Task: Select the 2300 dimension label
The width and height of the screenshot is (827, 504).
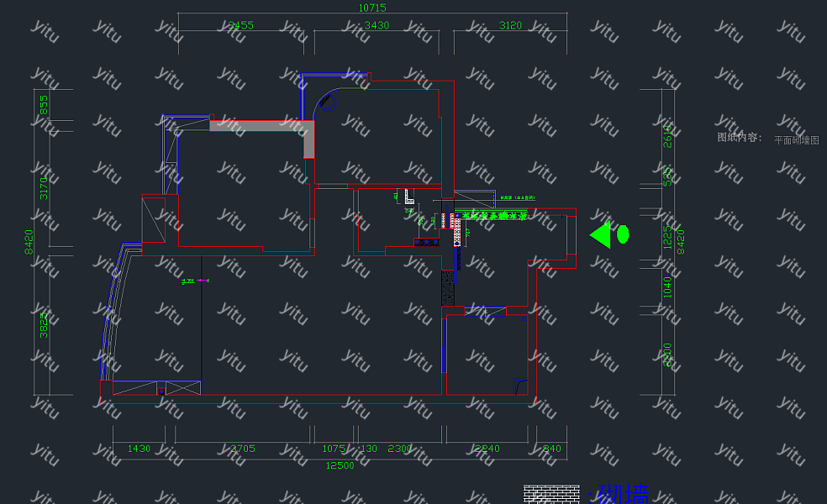Action: click(x=400, y=449)
